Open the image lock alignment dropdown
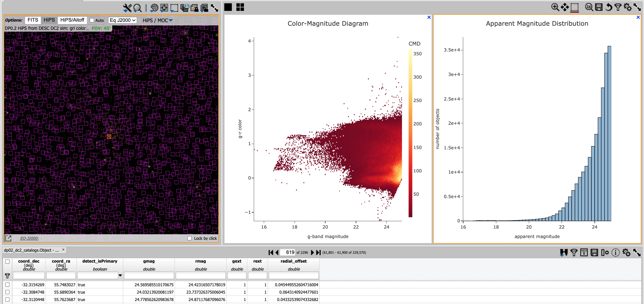 [x=204, y=8]
